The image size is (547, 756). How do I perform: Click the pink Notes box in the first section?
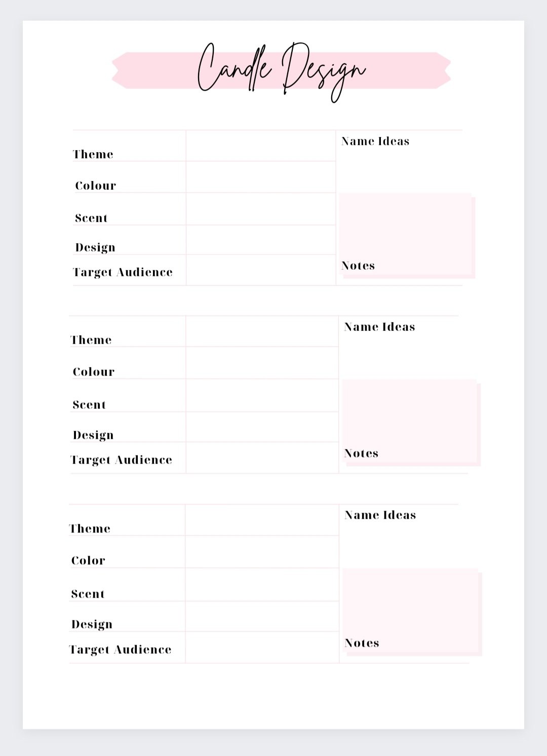[405, 235]
